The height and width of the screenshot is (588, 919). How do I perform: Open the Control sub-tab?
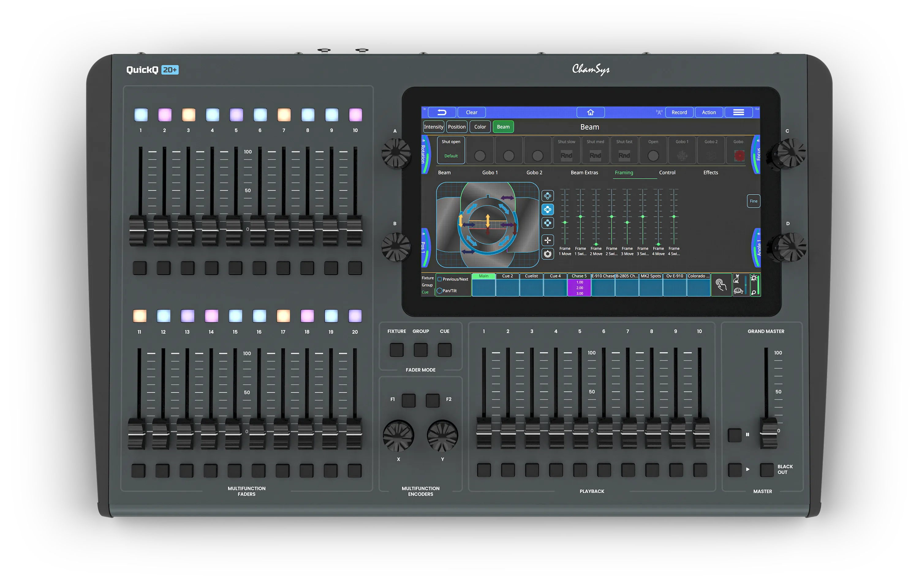tap(667, 173)
